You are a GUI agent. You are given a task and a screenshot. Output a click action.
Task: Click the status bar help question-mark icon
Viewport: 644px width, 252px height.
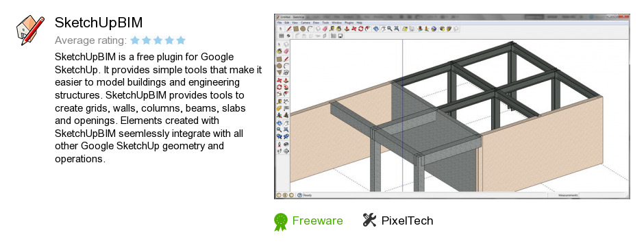point(299,195)
